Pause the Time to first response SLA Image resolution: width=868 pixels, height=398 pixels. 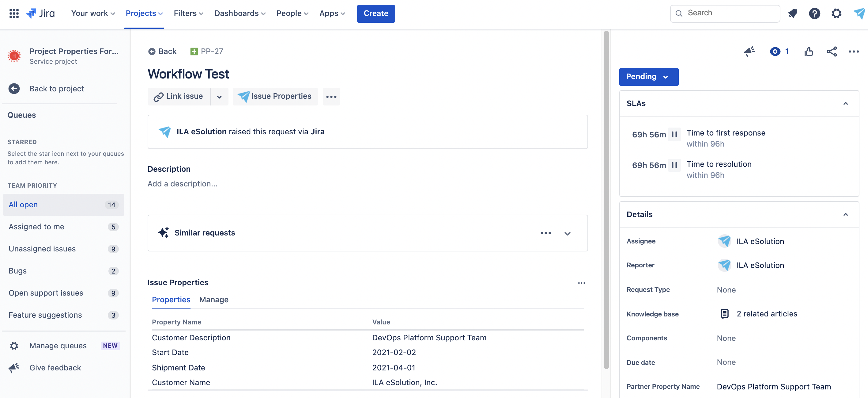click(x=675, y=134)
